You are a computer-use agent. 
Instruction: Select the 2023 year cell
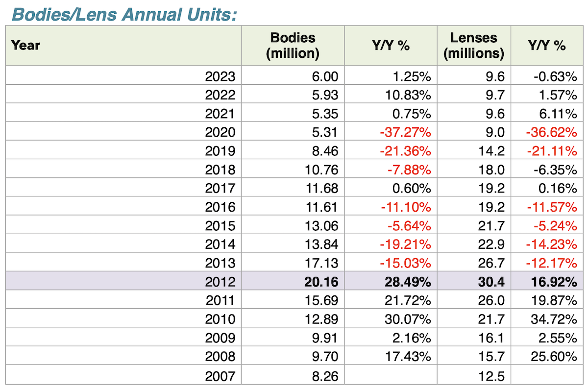[220, 76]
